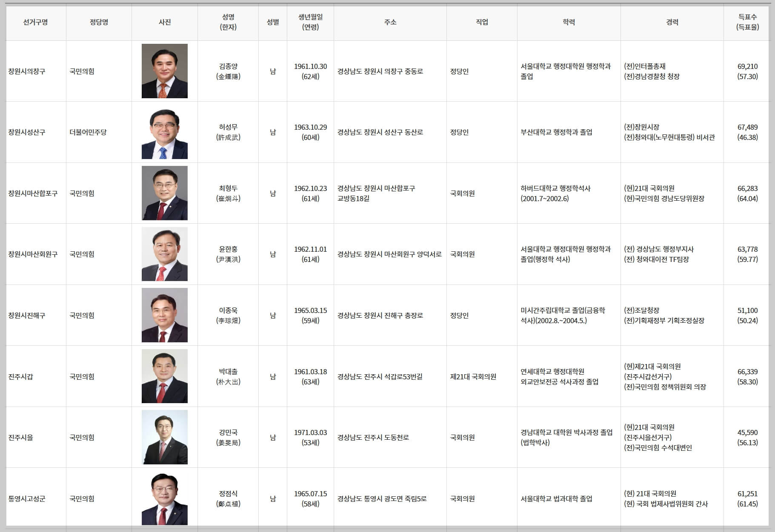
Task: Click the 생년월일(연령) column header
Action: [x=311, y=22]
